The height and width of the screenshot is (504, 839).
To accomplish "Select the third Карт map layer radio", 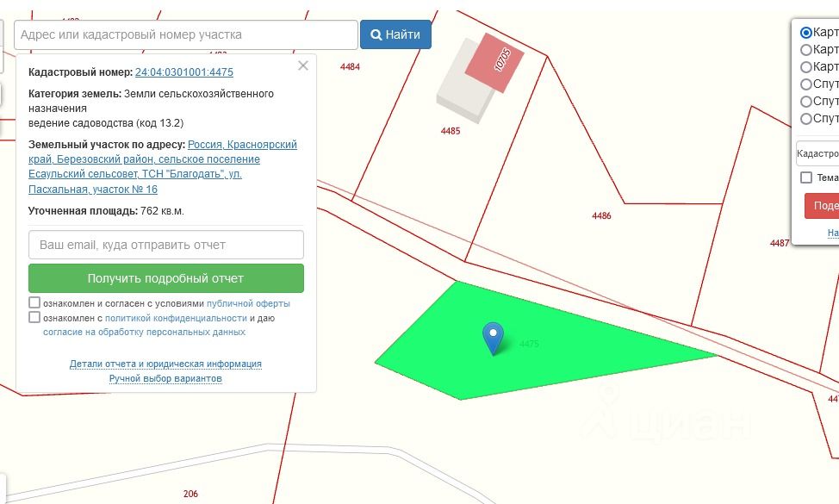I will (805, 67).
